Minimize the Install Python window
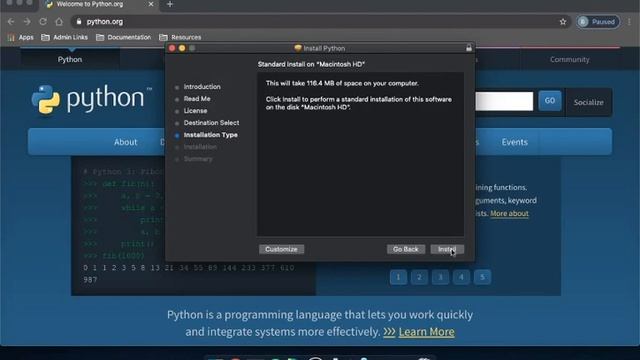 point(182,48)
